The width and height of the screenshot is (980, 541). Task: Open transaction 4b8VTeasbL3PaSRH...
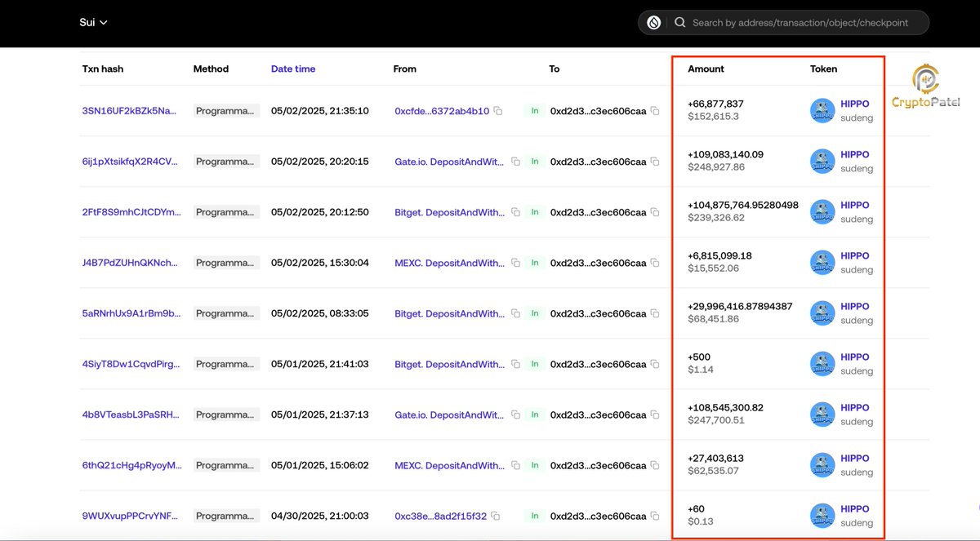[131, 415]
